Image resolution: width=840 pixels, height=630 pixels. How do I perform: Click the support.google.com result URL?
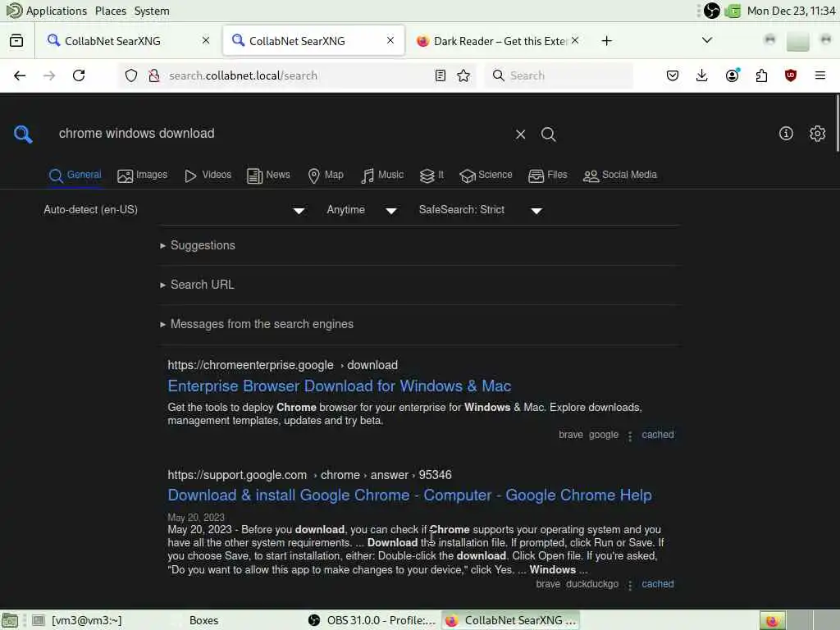[309, 475]
